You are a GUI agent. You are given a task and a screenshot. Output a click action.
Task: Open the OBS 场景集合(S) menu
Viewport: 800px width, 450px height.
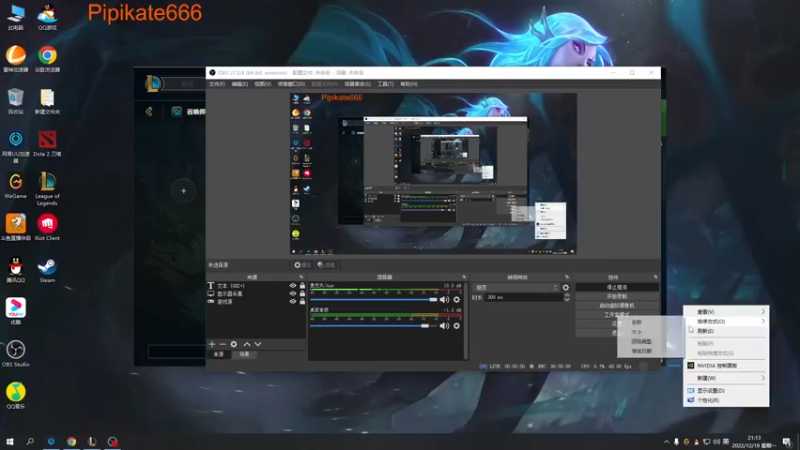pos(357,84)
